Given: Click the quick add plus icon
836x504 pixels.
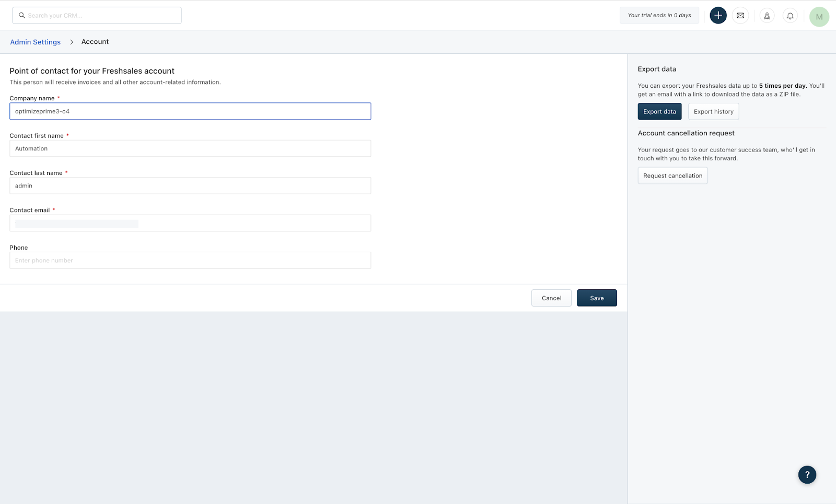Looking at the screenshot, I should 718,16.
